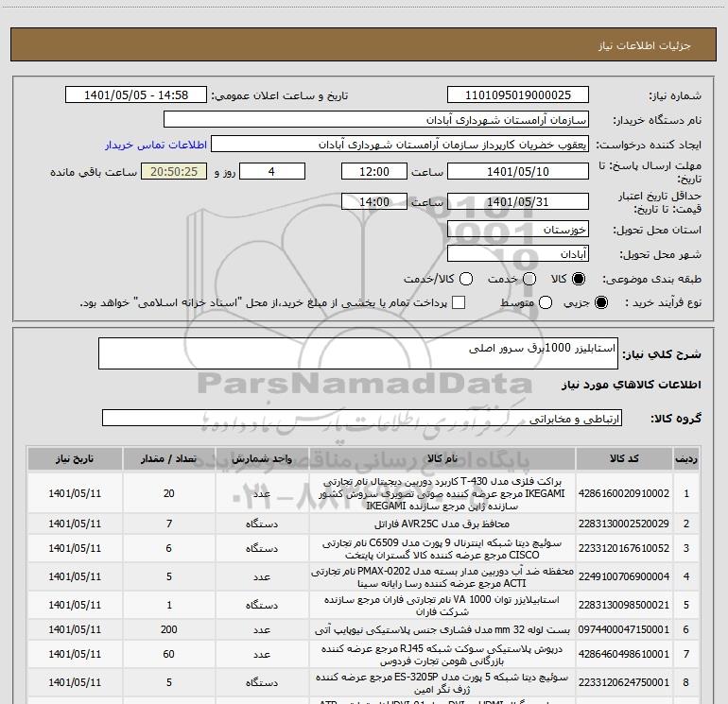Select item code 2249100706900004
Viewport: 728px width, 704px height.
pos(624,576)
